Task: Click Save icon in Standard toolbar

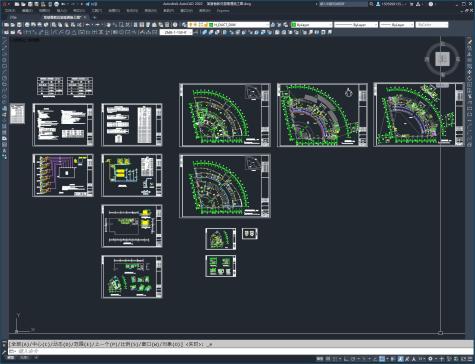Action: click(x=19, y=25)
